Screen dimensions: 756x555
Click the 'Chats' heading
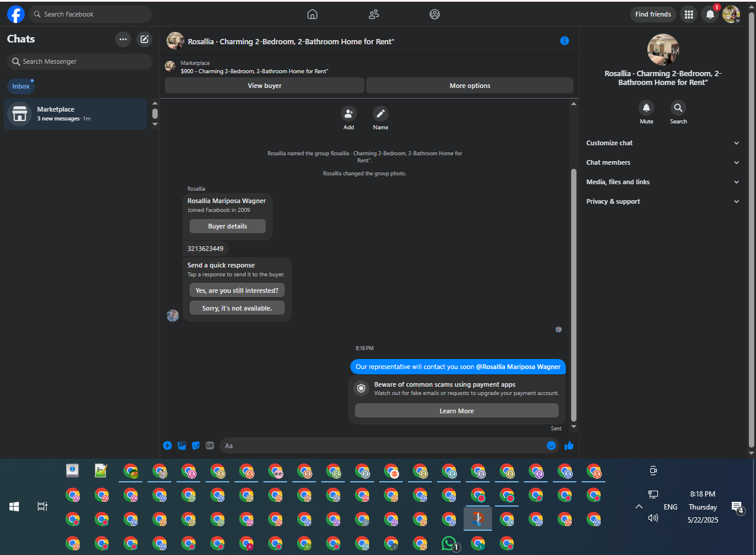pos(21,39)
